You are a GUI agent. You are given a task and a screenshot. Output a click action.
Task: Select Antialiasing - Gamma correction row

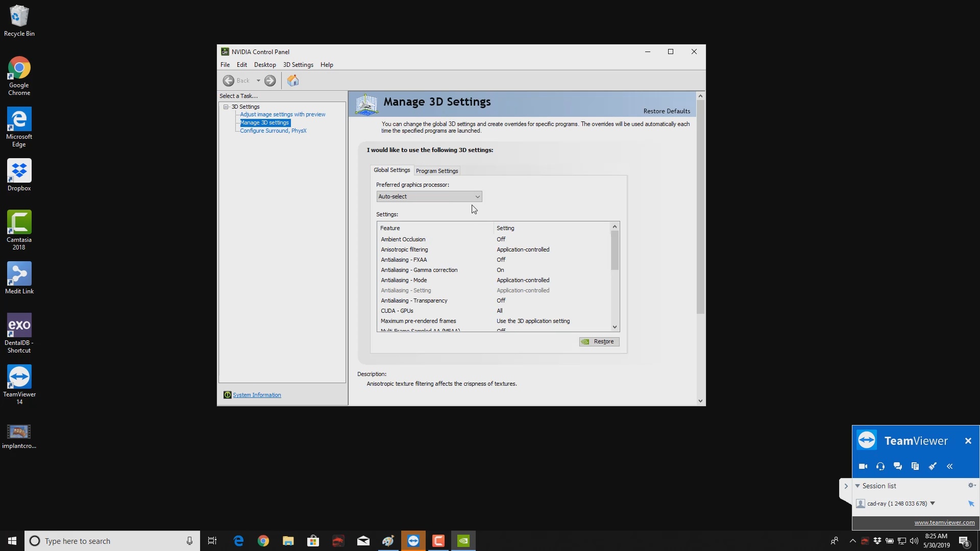pyautogui.click(x=494, y=270)
